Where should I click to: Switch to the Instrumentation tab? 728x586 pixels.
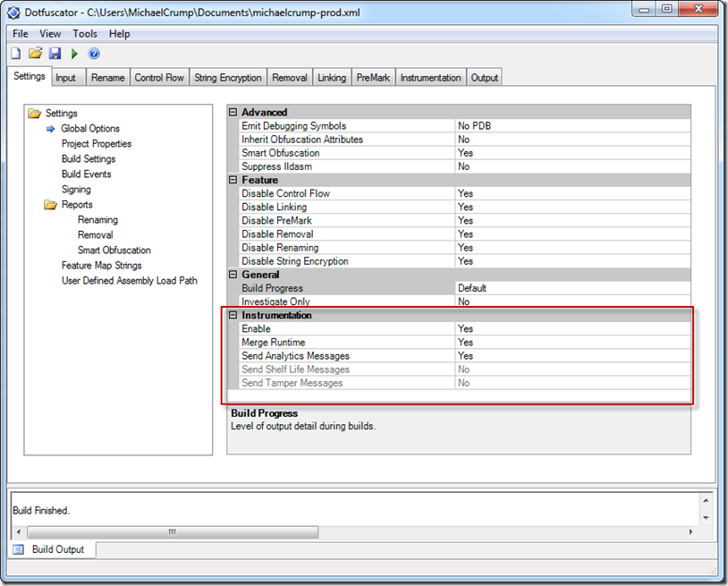pos(430,78)
